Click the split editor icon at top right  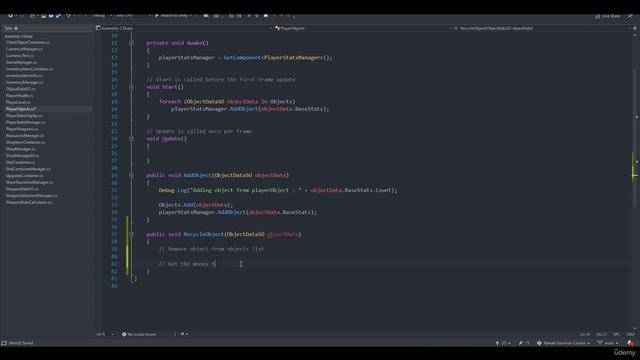[x=635, y=28]
